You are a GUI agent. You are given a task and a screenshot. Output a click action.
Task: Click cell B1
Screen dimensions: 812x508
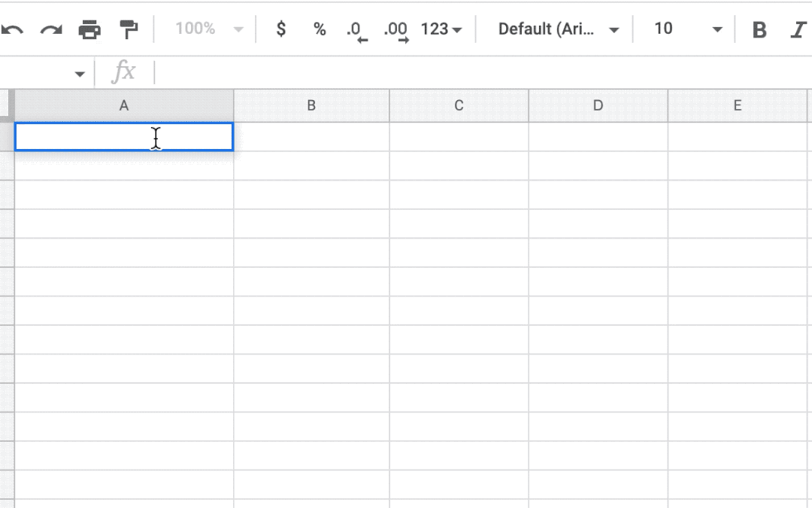click(311, 137)
